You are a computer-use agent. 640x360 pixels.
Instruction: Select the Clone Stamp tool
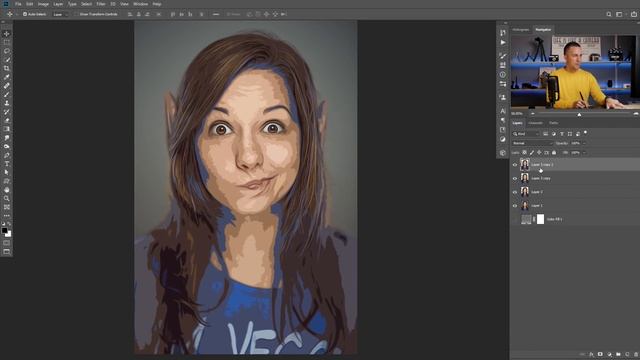[7, 103]
